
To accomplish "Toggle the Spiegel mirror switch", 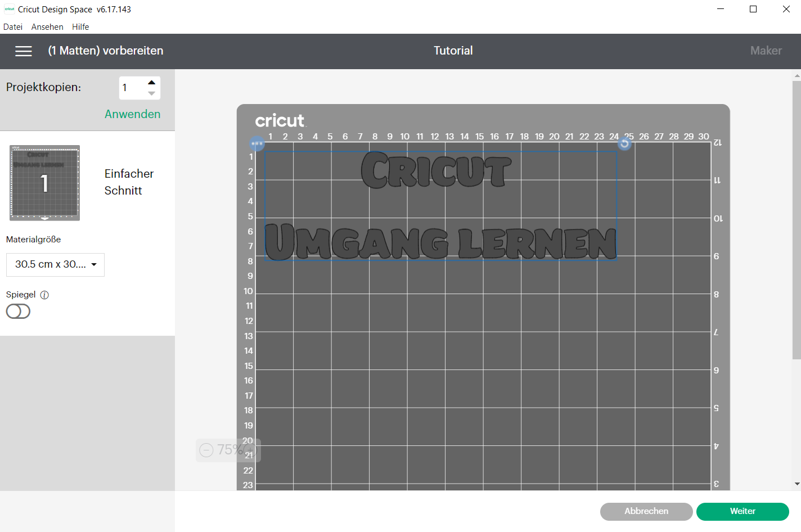I will (18, 311).
